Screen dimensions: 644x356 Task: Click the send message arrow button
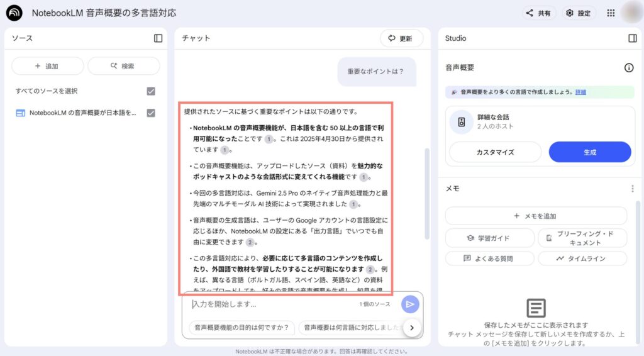(410, 304)
